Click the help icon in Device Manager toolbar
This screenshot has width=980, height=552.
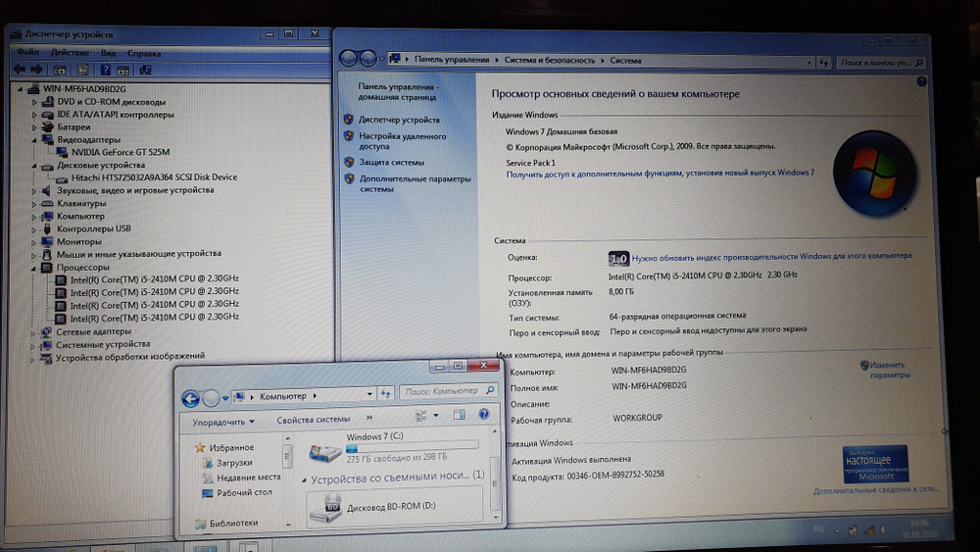105,71
